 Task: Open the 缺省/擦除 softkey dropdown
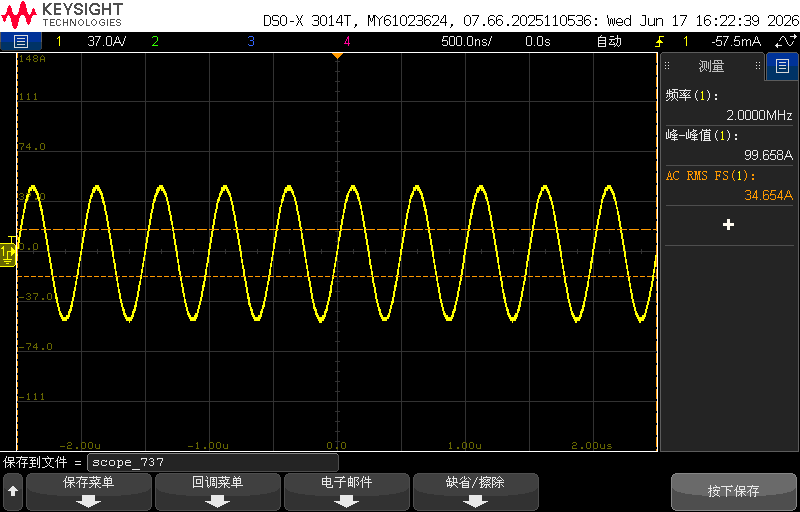point(476,492)
